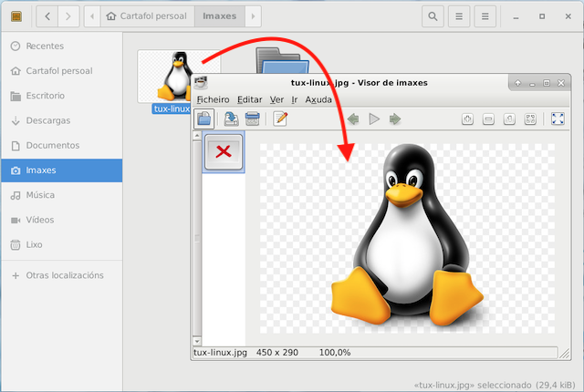Click the open file icon in image viewer toolbar
Image resolution: width=584 pixels, height=392 pixels.
(x=204, y=119)
